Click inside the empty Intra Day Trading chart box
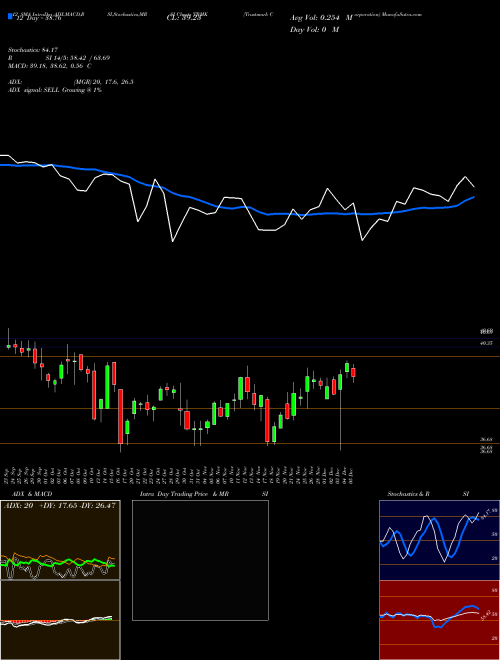 pos(200,560)
